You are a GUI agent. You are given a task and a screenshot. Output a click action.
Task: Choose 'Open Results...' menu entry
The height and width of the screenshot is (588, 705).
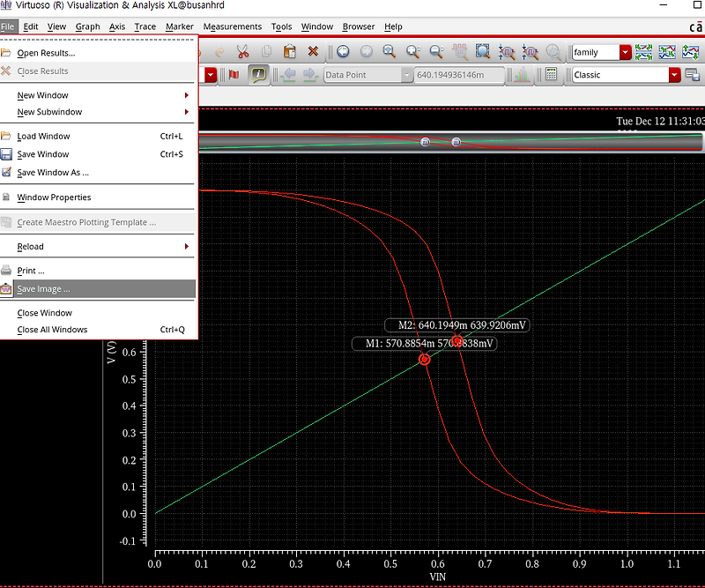tap(46, 53)
